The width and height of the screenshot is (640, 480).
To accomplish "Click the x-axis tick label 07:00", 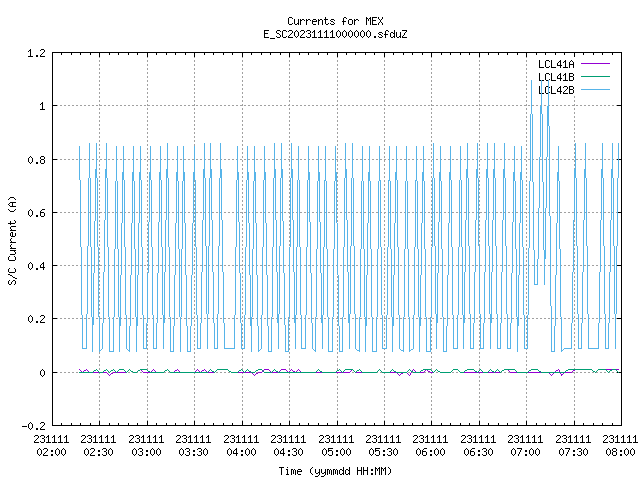I will click(525, 452).
